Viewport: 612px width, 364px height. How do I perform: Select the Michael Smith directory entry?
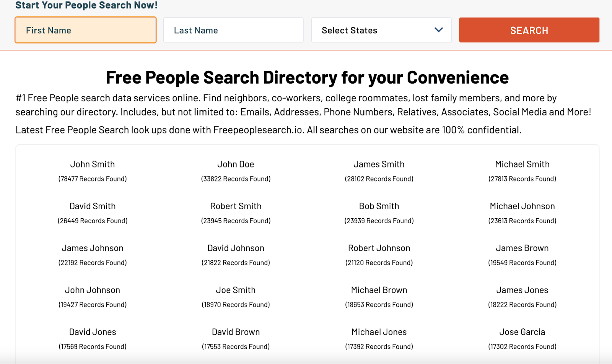(x=522, y=164)
